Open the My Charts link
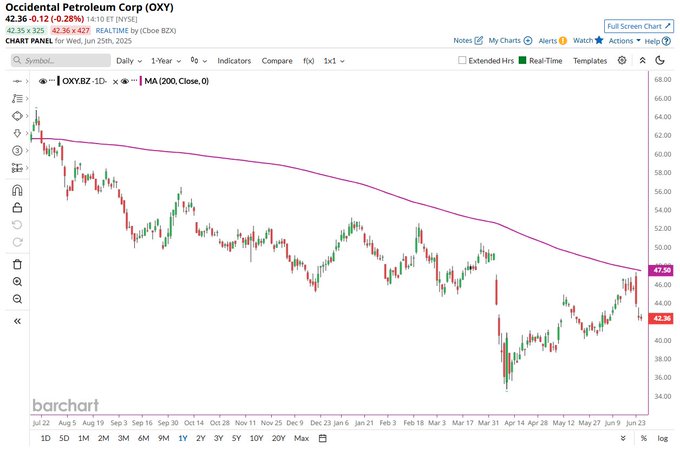The height and width of the screenshot is (449, 680). point(509,41)
